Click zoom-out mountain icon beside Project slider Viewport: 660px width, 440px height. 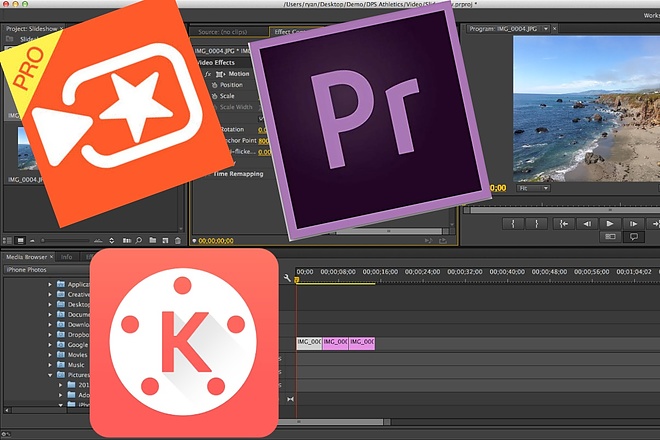(32, 240)
